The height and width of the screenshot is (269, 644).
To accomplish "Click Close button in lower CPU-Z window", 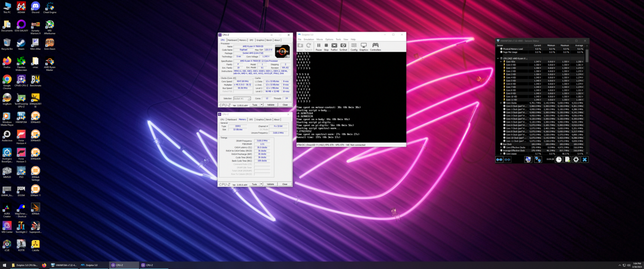I will 285,184.
